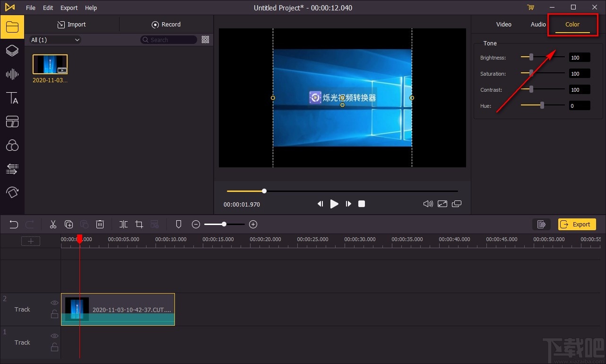Hide Track 2 using the eye icon
Image resolution: width=606 pixels, height=364 pixels.
coord(54,303)
